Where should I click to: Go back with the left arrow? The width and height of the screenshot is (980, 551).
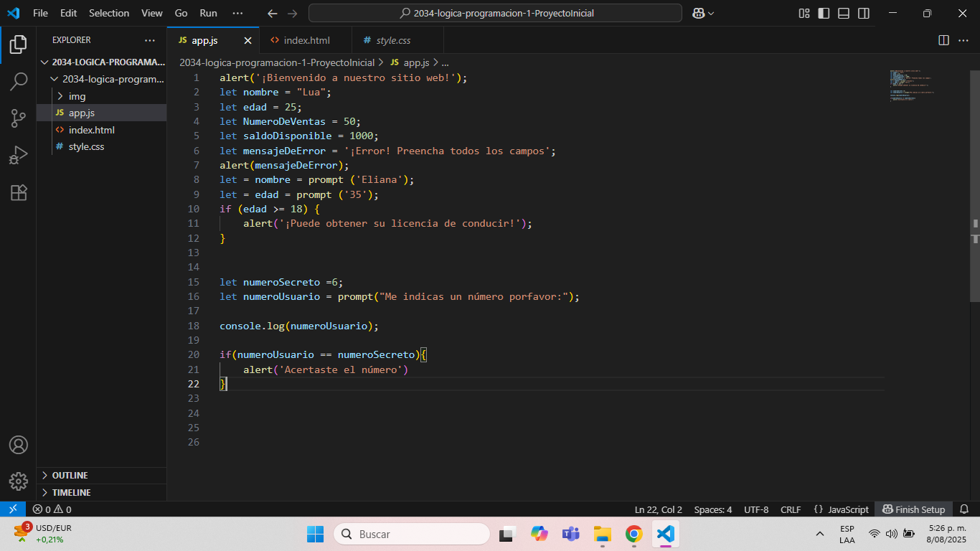(272, 13)
